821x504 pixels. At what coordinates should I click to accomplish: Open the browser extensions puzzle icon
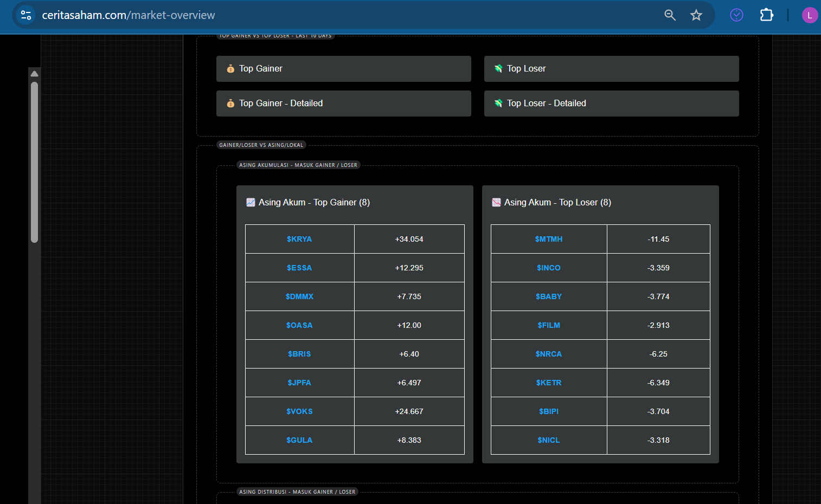[767, 15]
